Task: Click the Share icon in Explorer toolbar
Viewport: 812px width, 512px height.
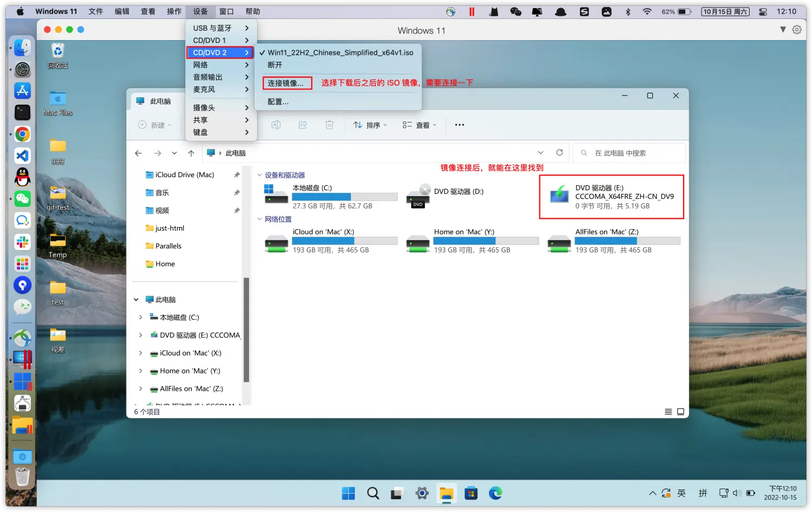Action: tap(303, 125)
